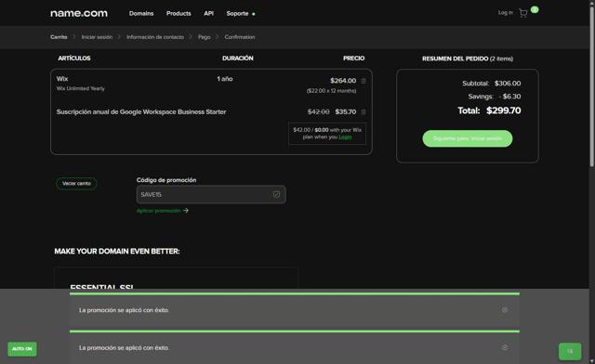Open the name.com logo homepage
Image resolution: width=595 pixels, height=364 pixels.
point(79,13)
